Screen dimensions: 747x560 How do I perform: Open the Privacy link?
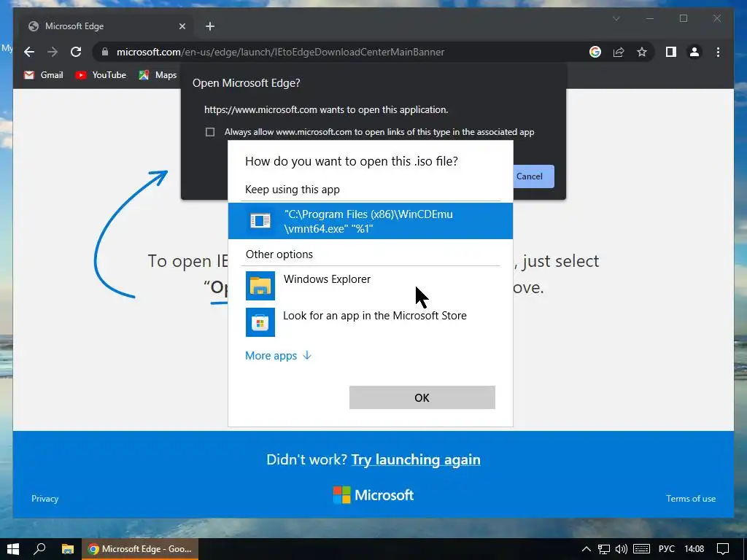(44, 499)
